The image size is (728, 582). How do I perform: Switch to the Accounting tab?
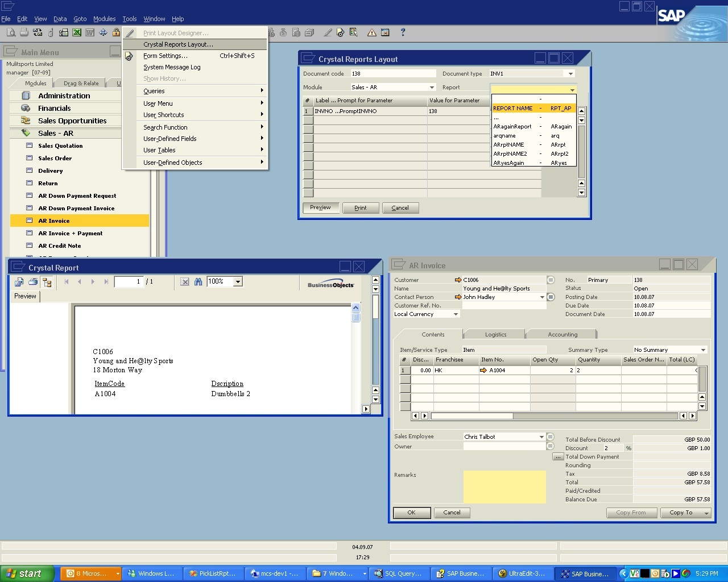coord(562,334)
